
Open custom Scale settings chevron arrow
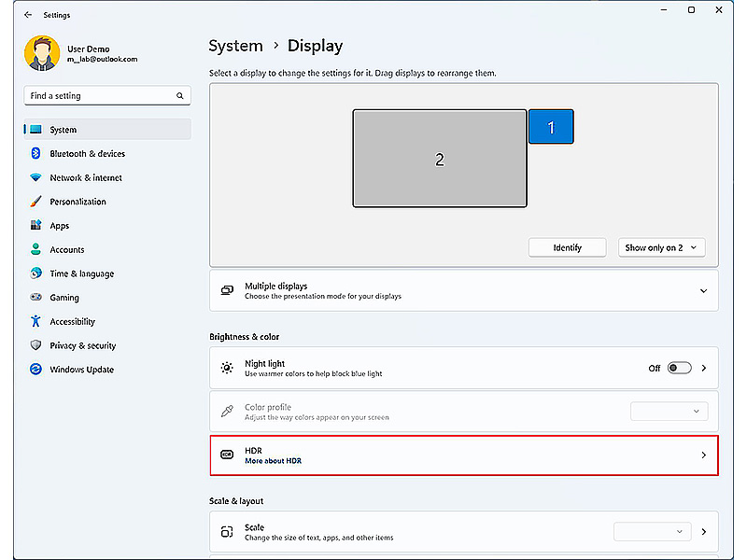pyautogui.click(x=704, y=531)
